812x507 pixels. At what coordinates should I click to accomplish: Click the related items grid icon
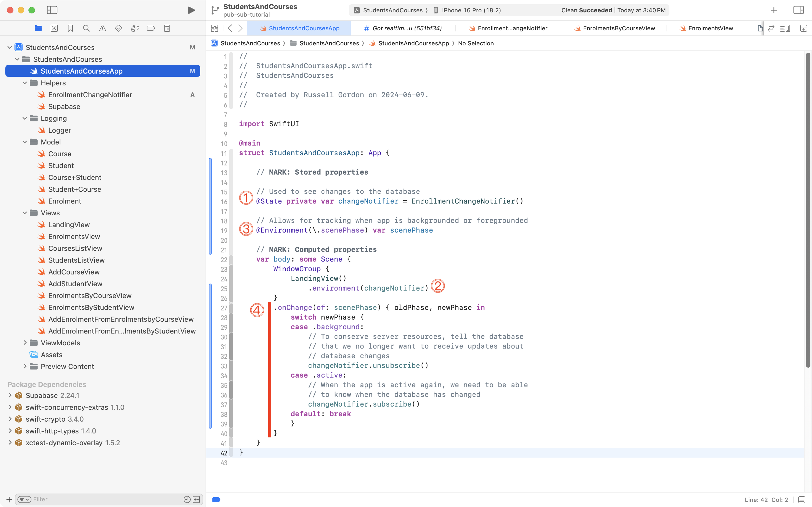pyautogui.click(x=215, y=28)
